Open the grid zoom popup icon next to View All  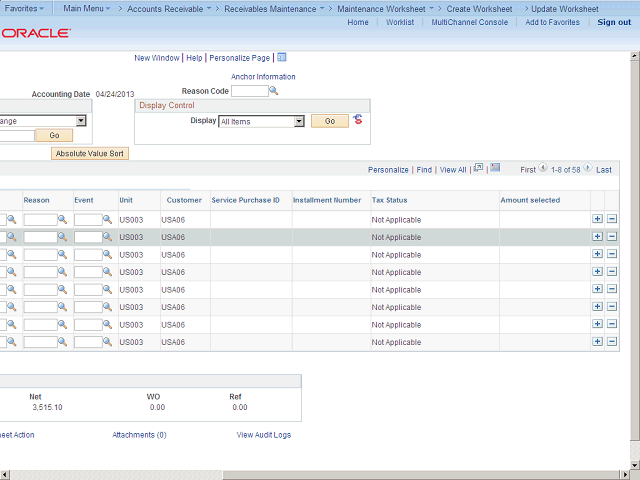click(x=479, y=169)
